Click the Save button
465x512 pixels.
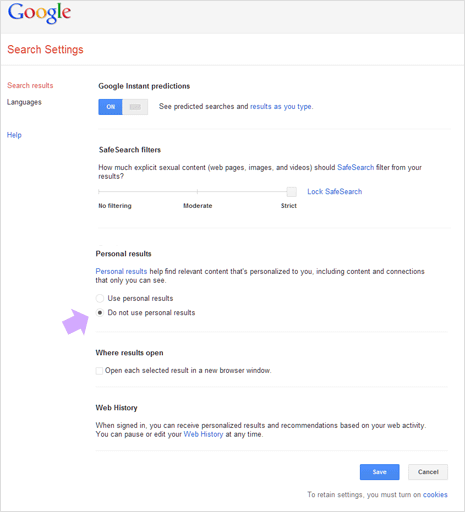pyautogui.click(x=379, y=472)
